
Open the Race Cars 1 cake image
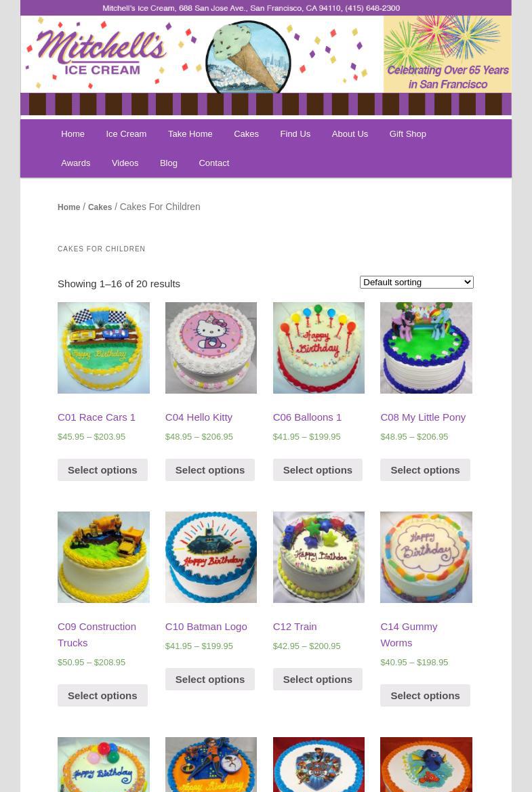104,348
